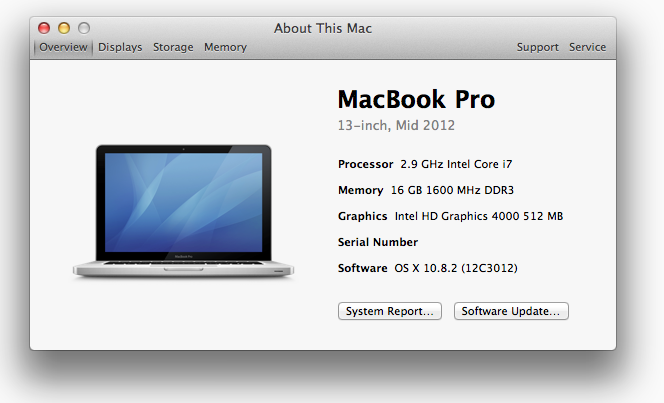Click the Graphics label
The image size is (664, 403).
point(362,216)
